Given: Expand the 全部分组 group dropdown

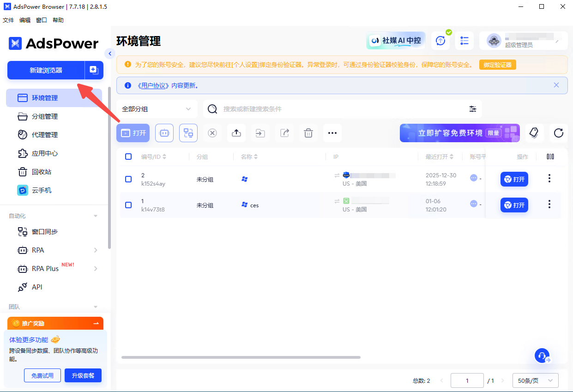Looking at the screenshot, I should coord(157,109).
